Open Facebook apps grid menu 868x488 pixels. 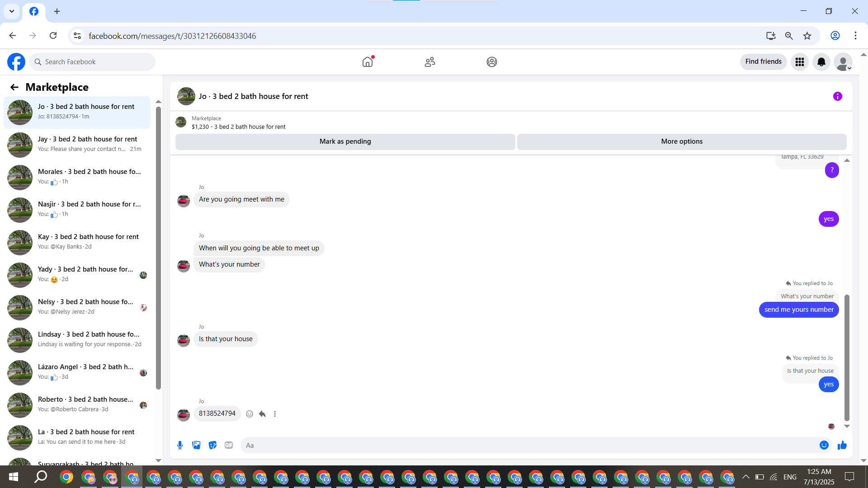coord(799,62)
